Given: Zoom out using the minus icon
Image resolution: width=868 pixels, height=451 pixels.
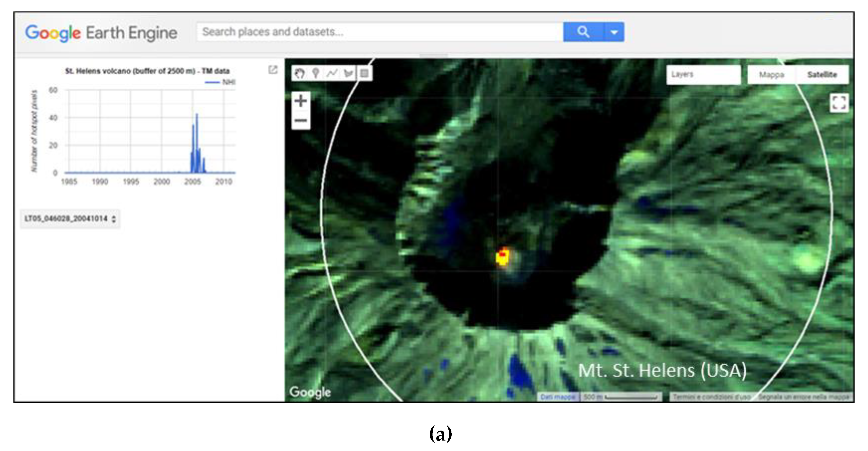Looking at the screenshot, I should pyautogui.click(x=301, y=120).
